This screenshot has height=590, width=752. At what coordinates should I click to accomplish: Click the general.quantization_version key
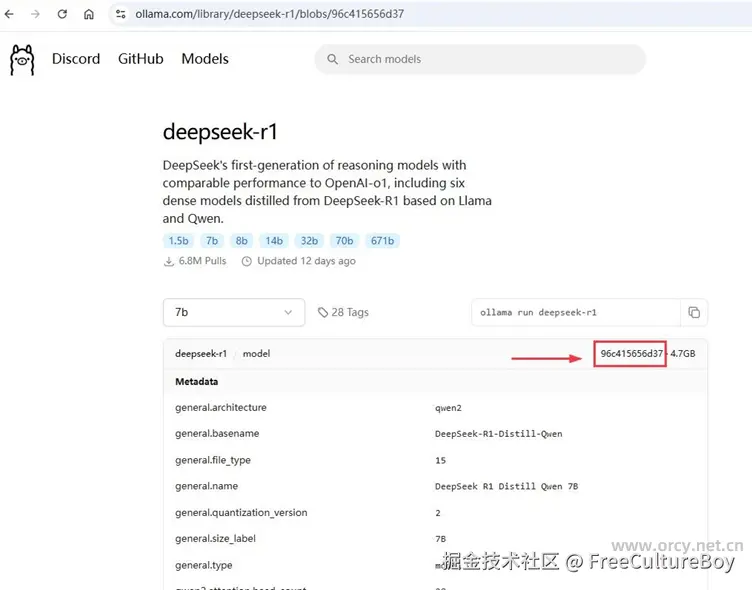[x=241, y=512]
